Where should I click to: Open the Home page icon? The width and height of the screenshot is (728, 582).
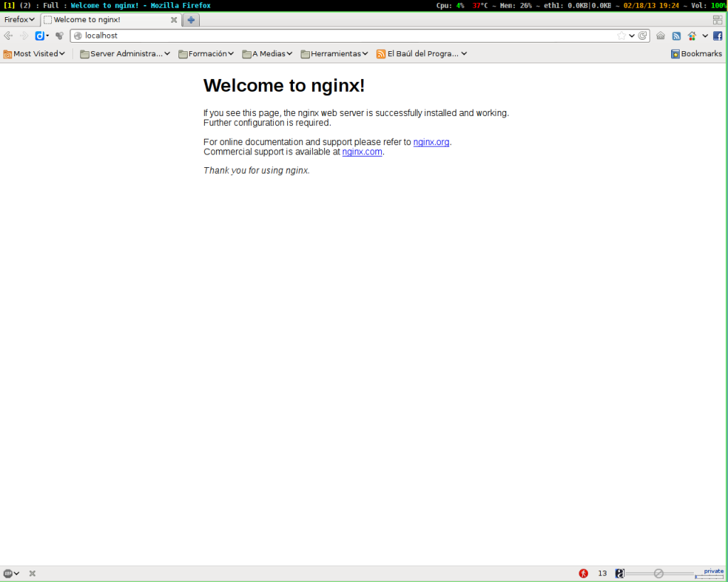click(x=660, y=36)
